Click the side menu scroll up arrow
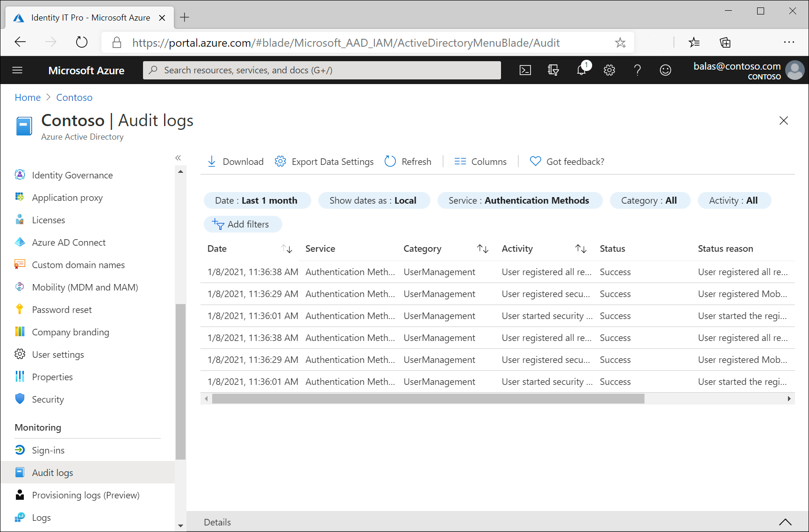This screenshot has width=809, height=532. tap(180, 171)
